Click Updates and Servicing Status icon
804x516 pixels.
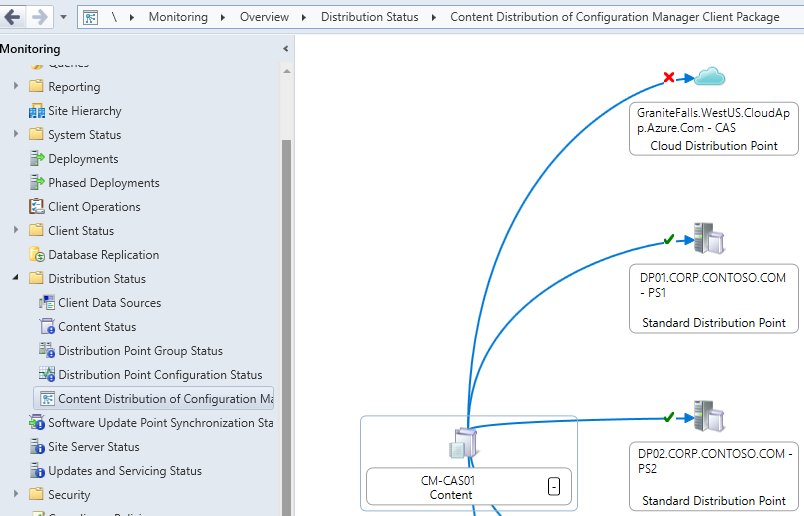37,470
